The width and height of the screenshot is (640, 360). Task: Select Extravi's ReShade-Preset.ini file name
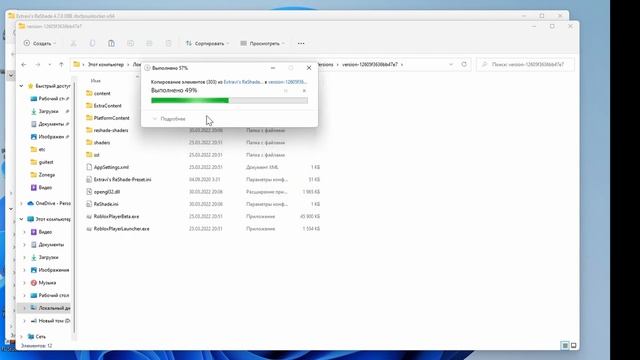[x=122, y=179]
